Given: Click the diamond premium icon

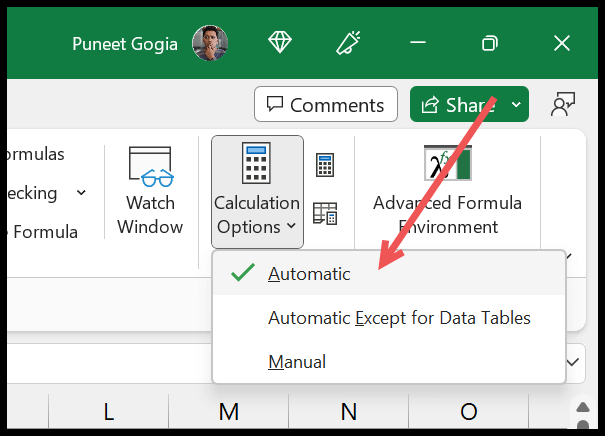Looking at the screenshot, I should pyautogui.click(x=281, y=43).
